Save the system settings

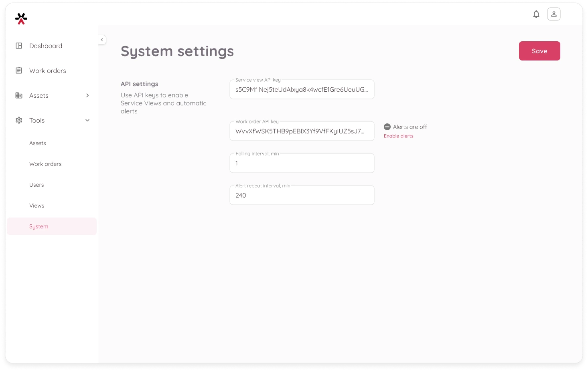point(539,51)
